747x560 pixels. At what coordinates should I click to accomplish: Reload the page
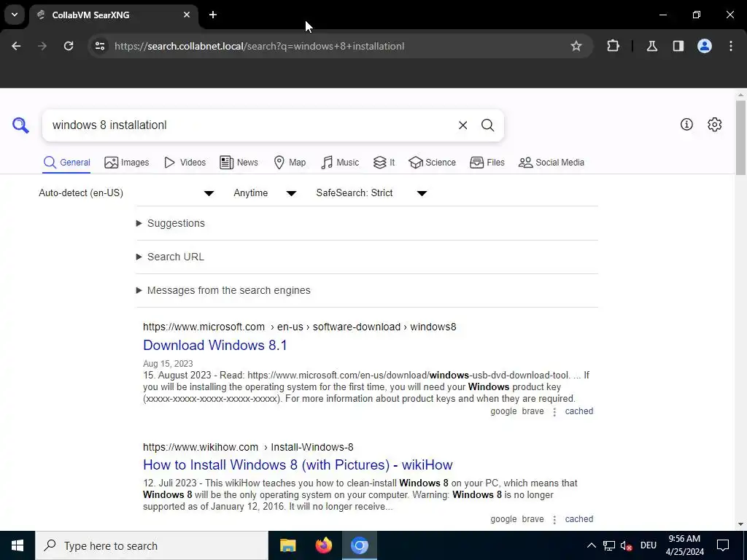69,46
